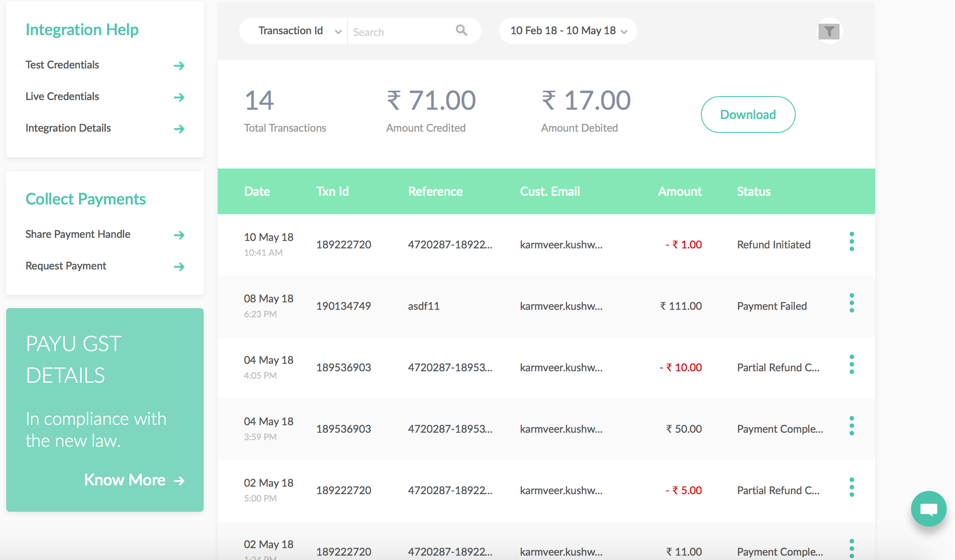Viewport: 955px width, 560px height.
Task: Click the Download button
Action: pyautogui.click(x=747, y=114)
